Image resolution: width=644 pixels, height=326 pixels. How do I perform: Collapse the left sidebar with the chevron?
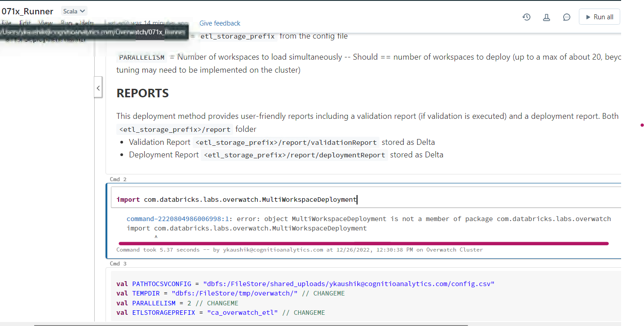(98, 87)
